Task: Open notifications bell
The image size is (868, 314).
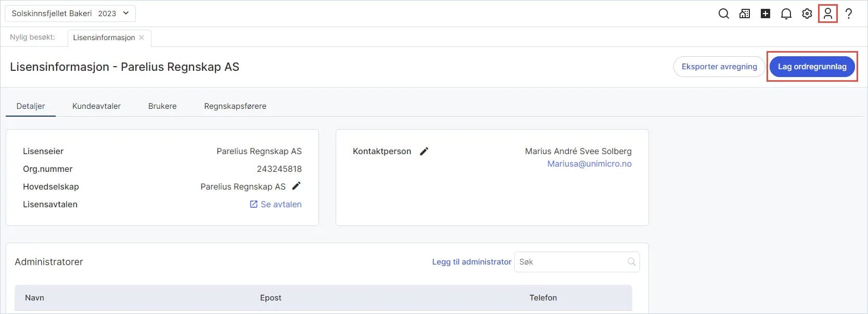Action: [x=786, y=14]
